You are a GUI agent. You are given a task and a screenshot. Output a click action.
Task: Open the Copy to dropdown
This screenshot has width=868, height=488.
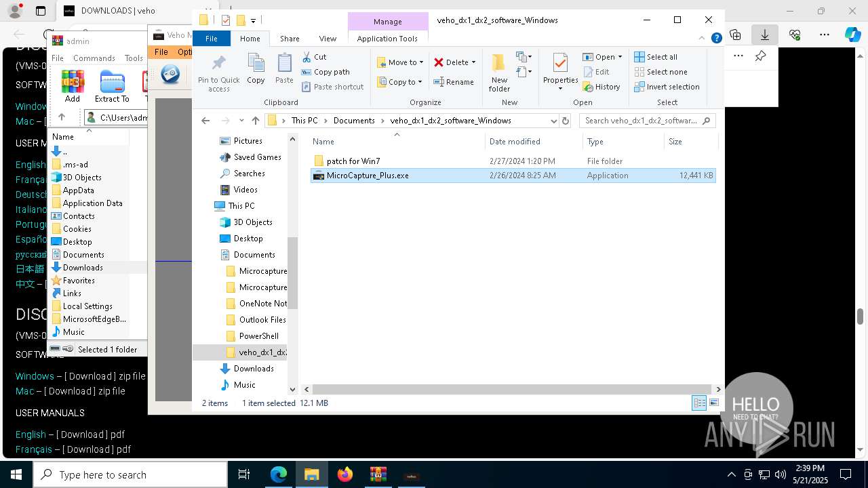(x=400, y=82)
